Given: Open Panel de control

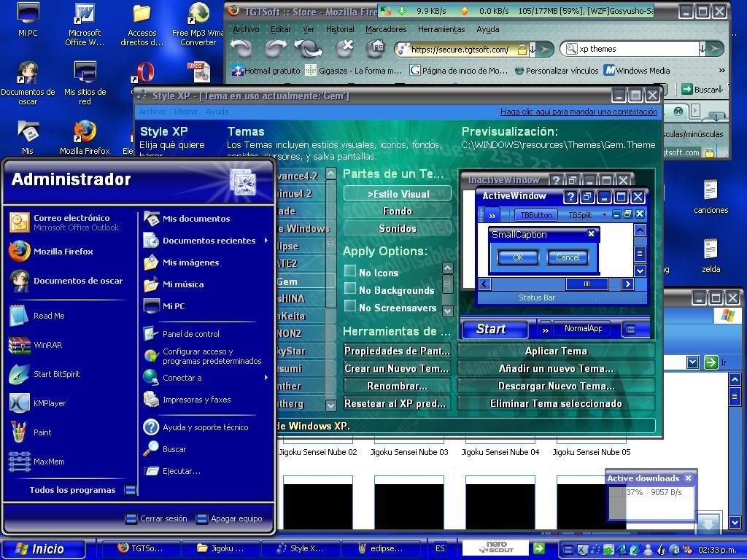Looking at the screenshot, I should click(182, 334).
